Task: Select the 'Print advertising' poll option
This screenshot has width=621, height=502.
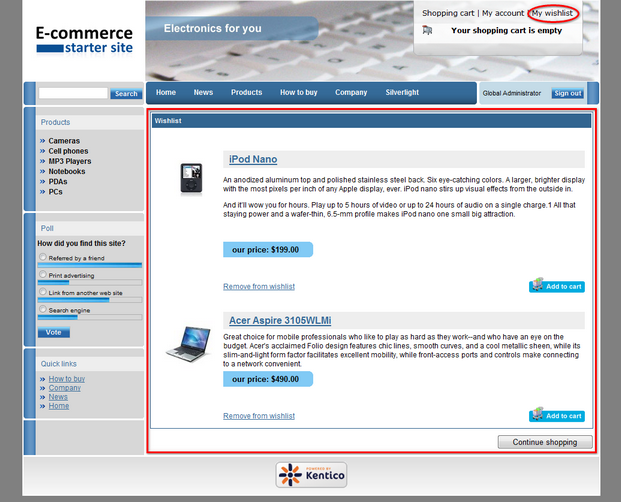Action: point(43,275)
